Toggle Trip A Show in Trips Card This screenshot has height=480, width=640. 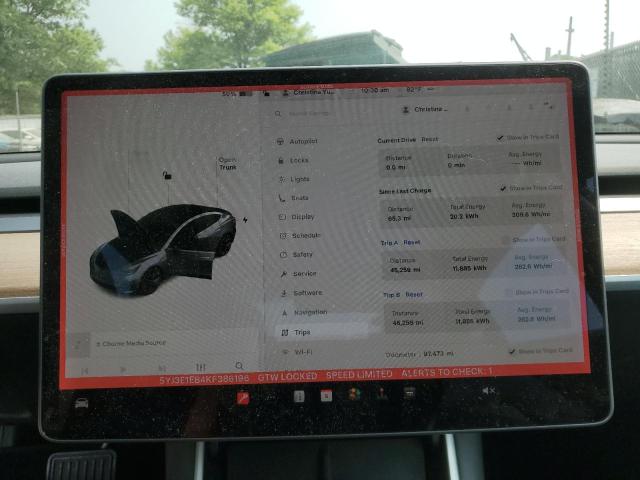[x=507, y=240]
